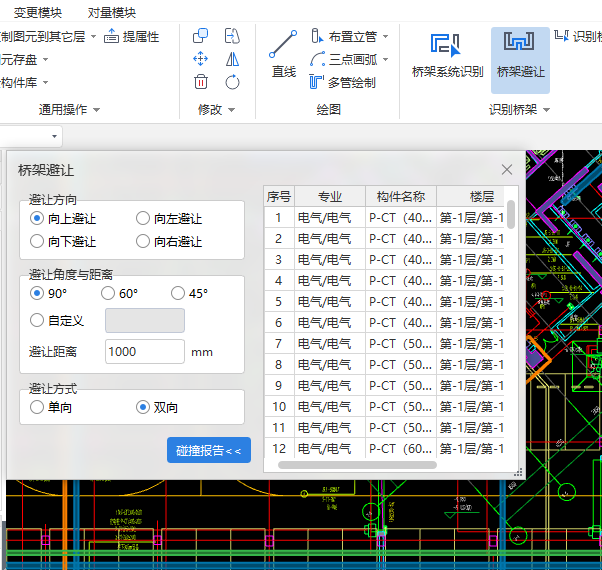Viewport: 602px width, 570px height.
Task: Click the 楼层 column header
Action: [470, 196]
